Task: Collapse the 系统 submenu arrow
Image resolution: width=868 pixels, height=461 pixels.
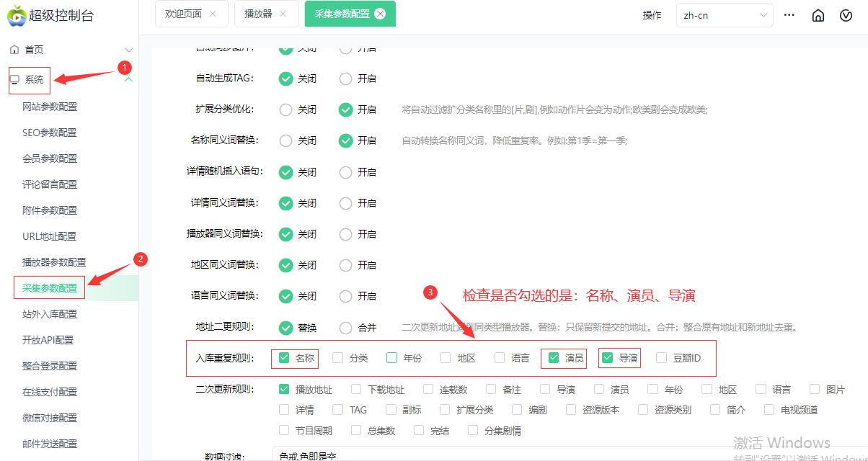Action: pos(128,81)
